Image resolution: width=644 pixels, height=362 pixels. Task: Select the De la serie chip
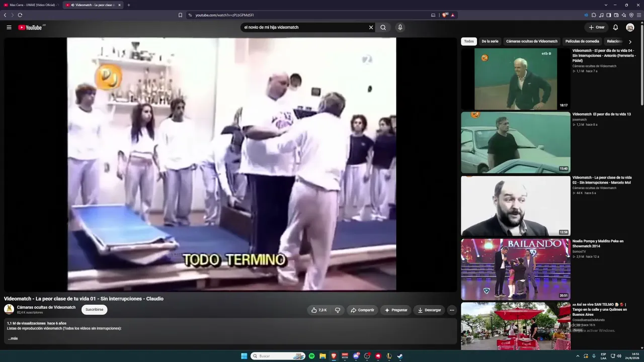pyautogui.click(x=490, y=41)
